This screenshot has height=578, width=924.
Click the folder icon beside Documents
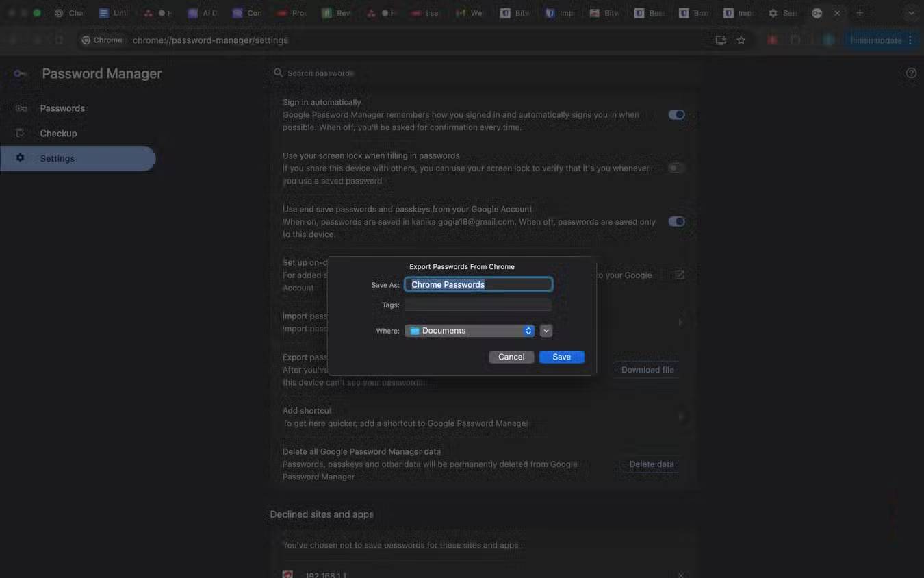[x=415, y=331]
